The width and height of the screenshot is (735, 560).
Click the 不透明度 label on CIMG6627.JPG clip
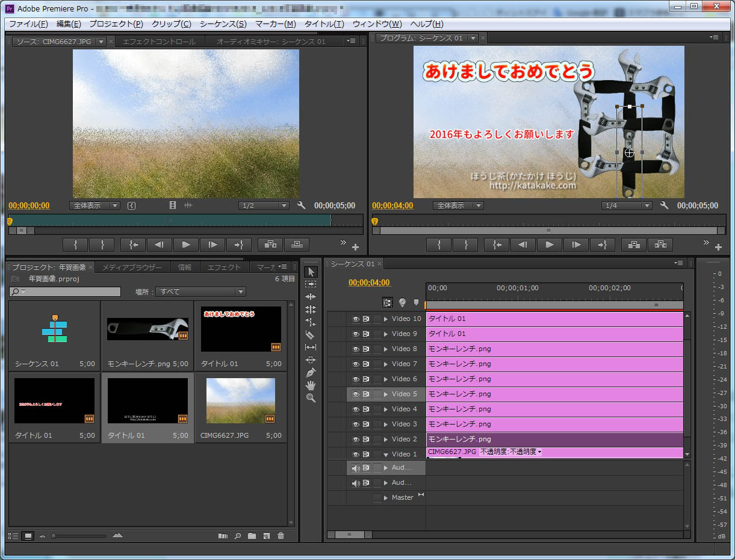510,452
